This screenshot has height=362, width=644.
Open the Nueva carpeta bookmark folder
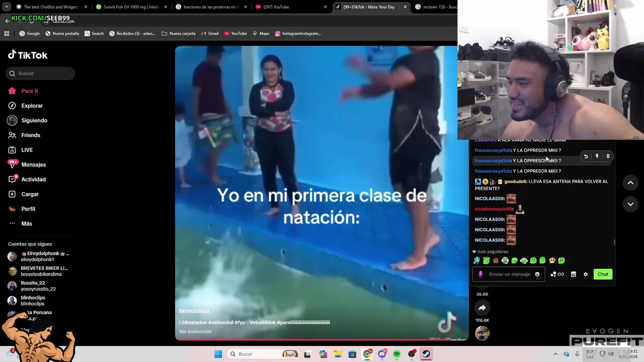point(179,34)
